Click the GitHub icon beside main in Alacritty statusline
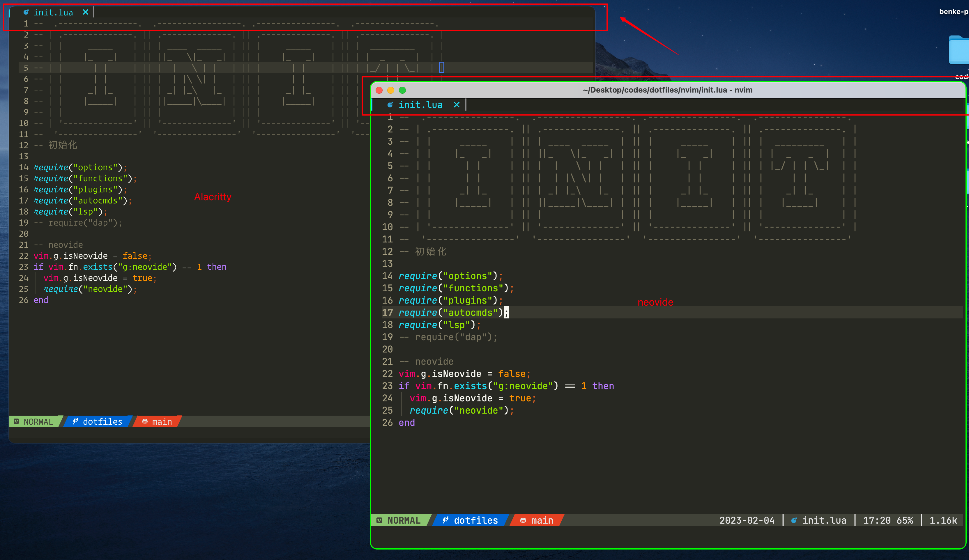Image resolution: width=969 pixels, height=560 pixels. click(145, 421)
